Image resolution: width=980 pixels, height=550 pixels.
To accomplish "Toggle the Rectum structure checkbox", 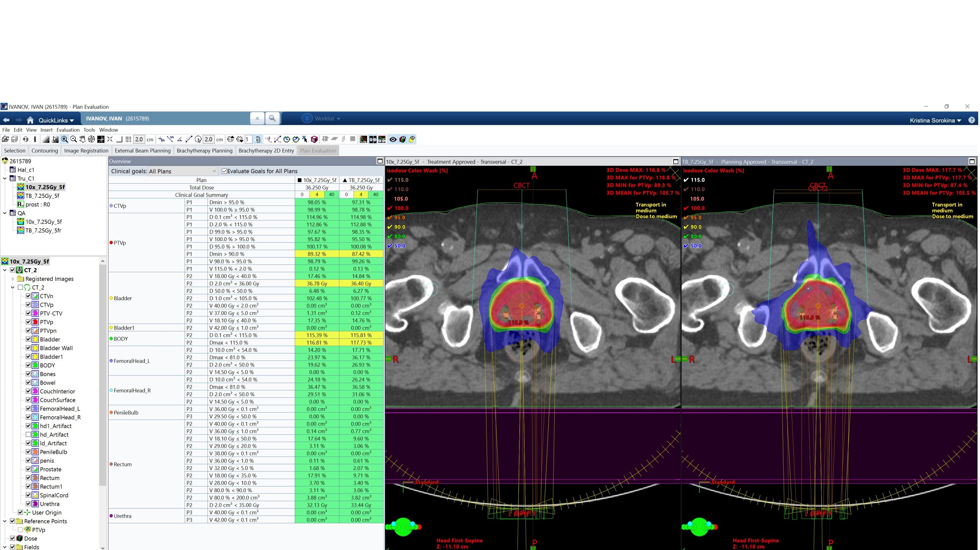I will pos(28,478).
